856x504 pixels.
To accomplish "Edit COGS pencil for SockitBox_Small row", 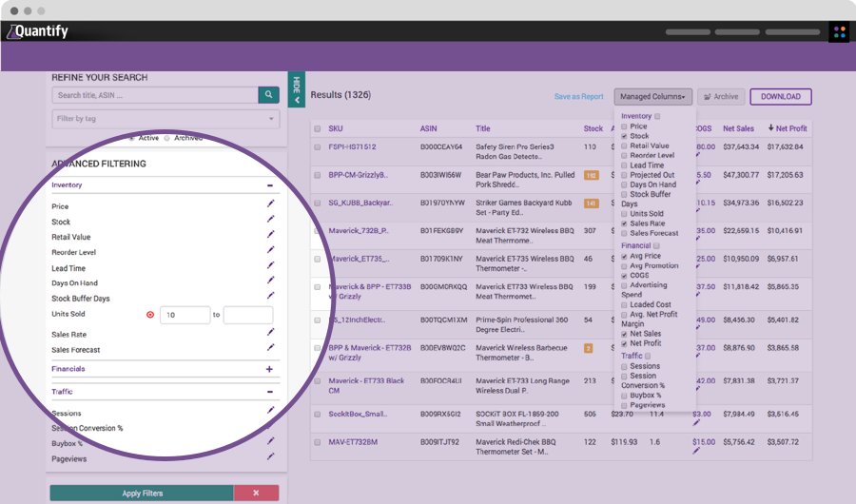I will [696, 422].
